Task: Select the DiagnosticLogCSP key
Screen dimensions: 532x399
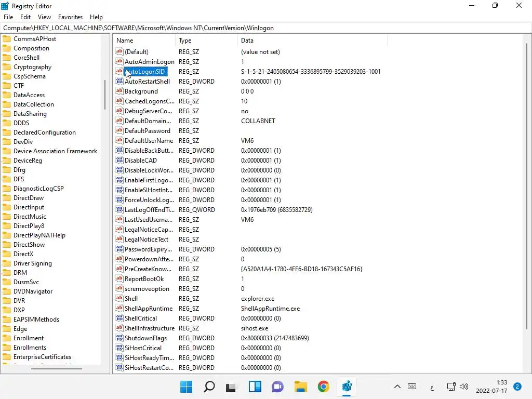Action: pos(38,188)
